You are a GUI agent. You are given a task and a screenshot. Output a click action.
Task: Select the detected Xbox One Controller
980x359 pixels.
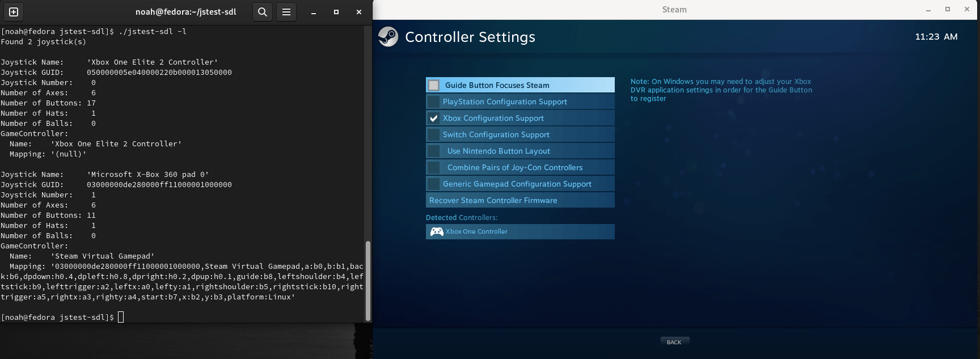(x=520, y=231)
